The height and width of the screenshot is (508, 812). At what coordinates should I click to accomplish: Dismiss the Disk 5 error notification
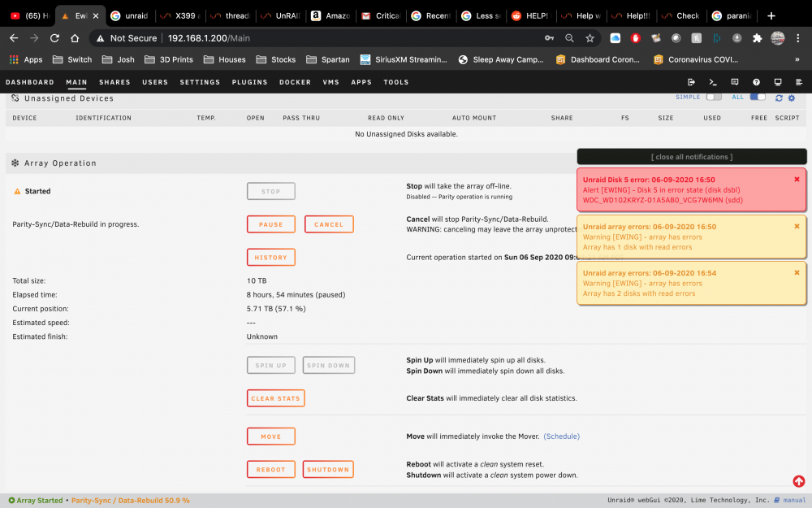797,180
